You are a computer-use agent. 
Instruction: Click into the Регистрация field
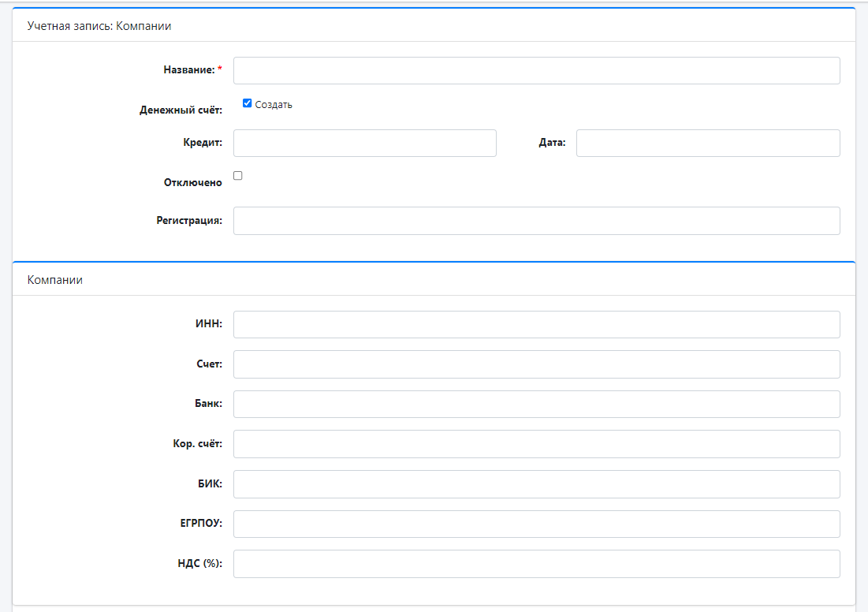(536, 221)
